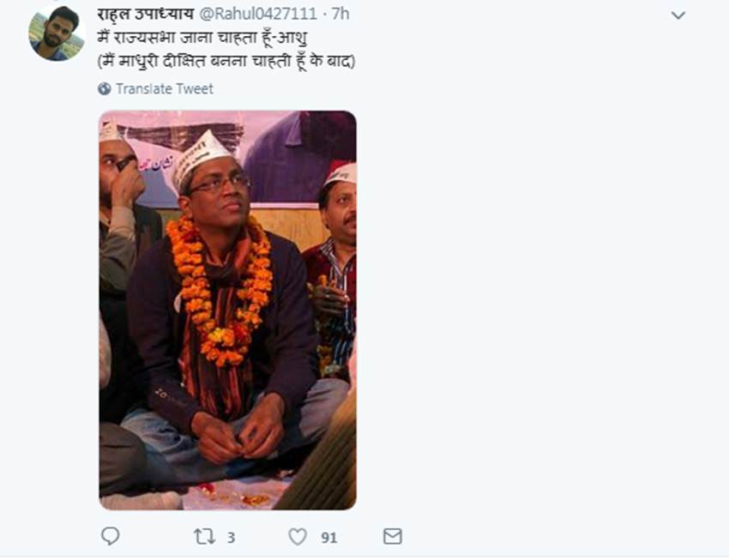Click the retweet count number 3
729x560 pixels.
pyautogui.click(x=231, y=538)
